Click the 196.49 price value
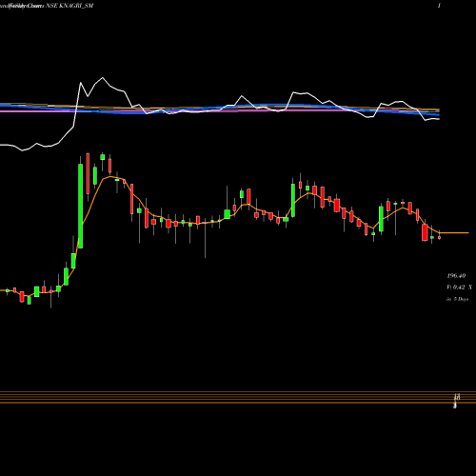This screenshot has width=476, height=476. [x=456, y=276]
